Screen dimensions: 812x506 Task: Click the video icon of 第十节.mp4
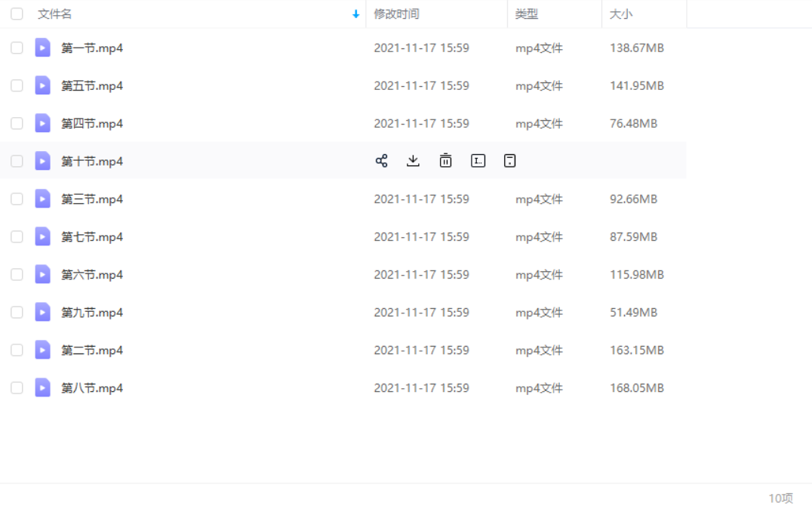pyautogui.click(x=42, y=161)
